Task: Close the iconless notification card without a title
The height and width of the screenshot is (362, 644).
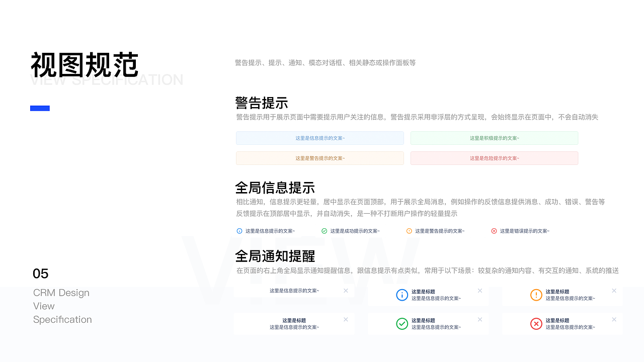Action: (346, 291)
